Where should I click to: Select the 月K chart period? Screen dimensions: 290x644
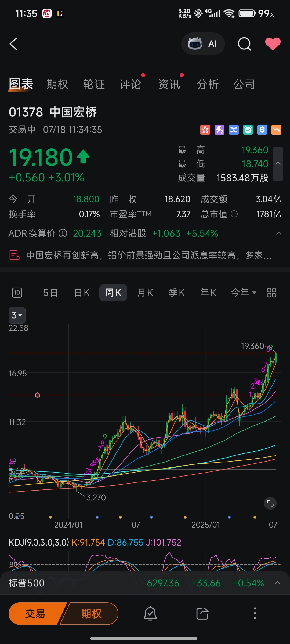click(x=145, y=292)
